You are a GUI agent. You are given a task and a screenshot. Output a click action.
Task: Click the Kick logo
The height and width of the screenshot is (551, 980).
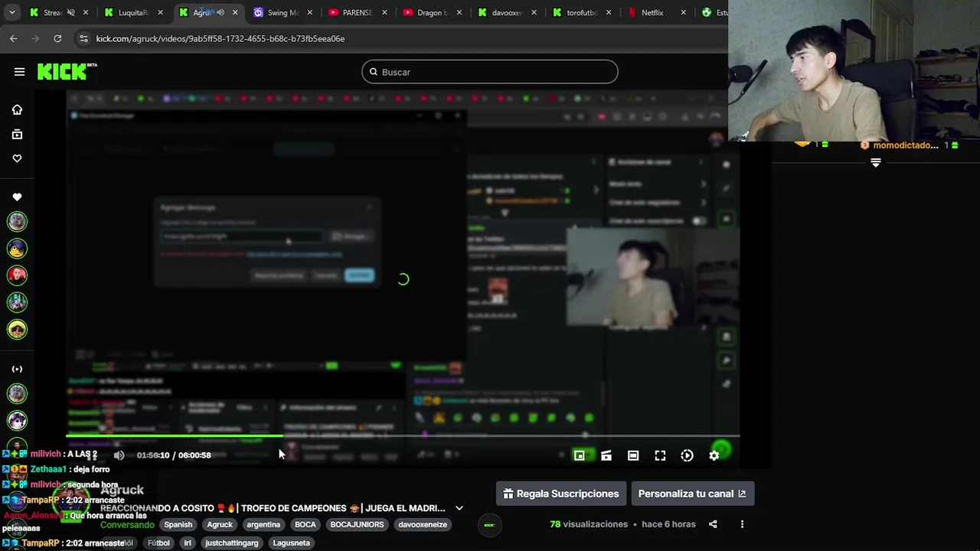tap(67, 71)
